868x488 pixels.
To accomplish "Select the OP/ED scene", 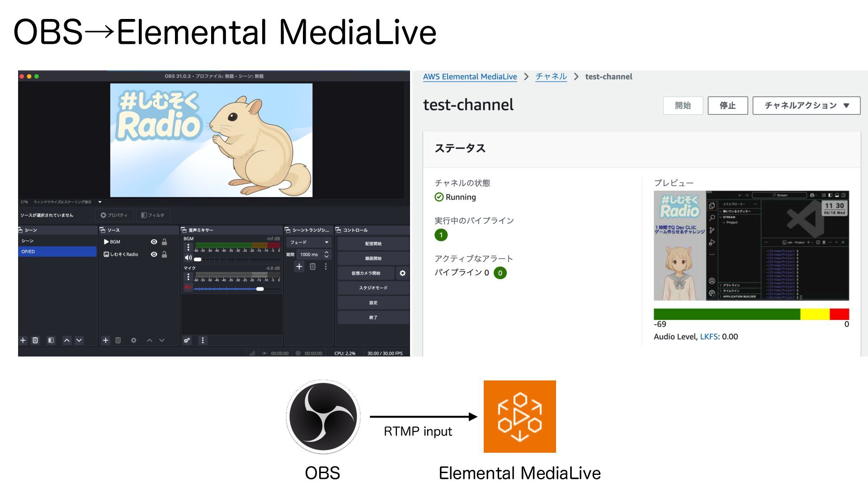I will 57,251.
